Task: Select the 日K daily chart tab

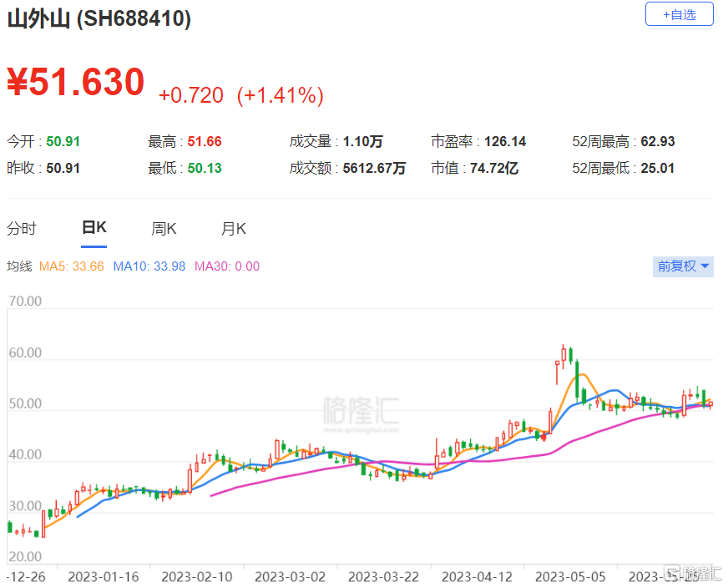Action: [x=94, y=228]
